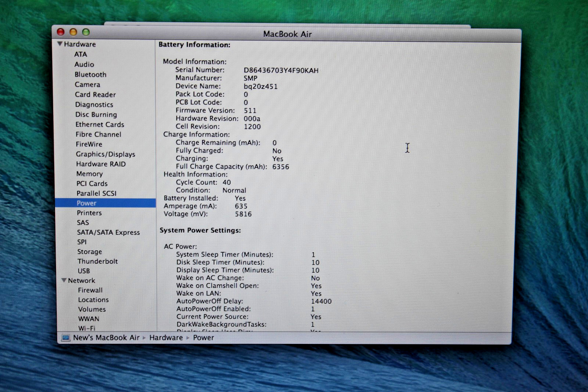Show Printers information
This screenshot has width=588, height=392.
click(x=89, y=213)
